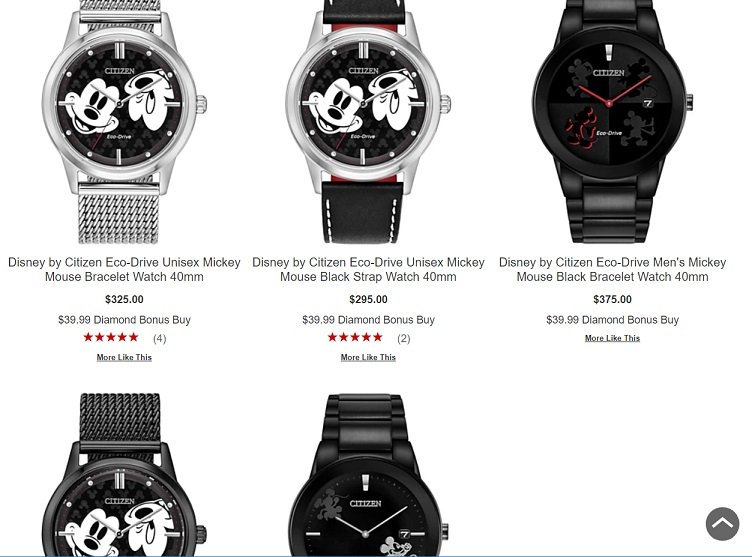Click More Like This under $325.00 watch
Image resolution: width=752 pixels, height=557 pixels.
pyautogui.click(x=124, y=357)
